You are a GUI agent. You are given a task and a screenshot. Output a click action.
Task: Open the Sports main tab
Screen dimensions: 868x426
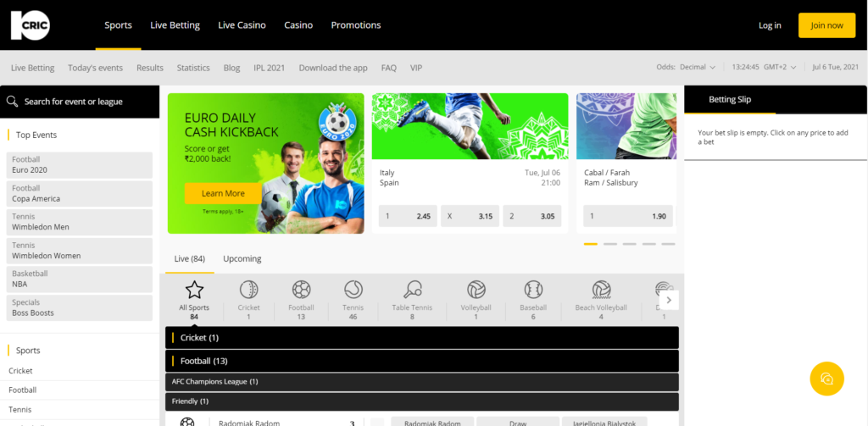tap(118, 25)
